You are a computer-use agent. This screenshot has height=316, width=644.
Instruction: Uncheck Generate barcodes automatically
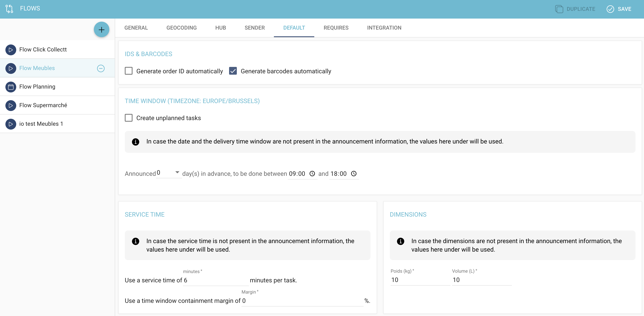[x=233, y=71]
